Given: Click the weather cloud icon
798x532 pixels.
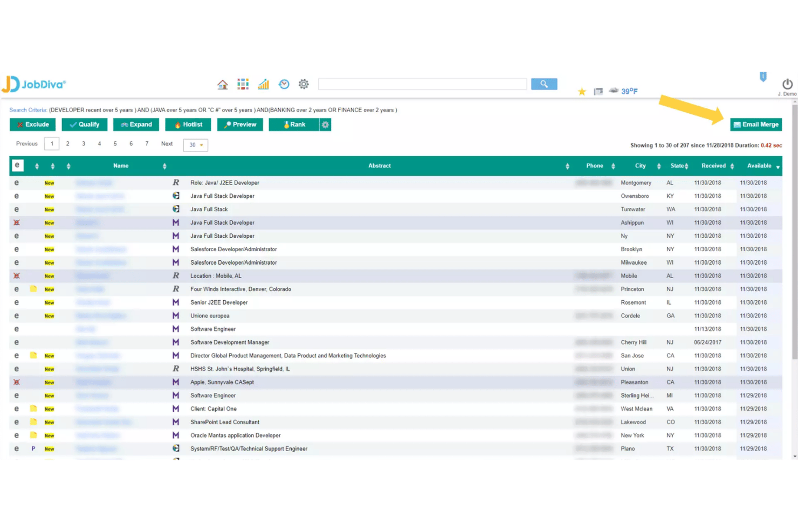Looking at the screenshot, I should [x=614, y=91].
